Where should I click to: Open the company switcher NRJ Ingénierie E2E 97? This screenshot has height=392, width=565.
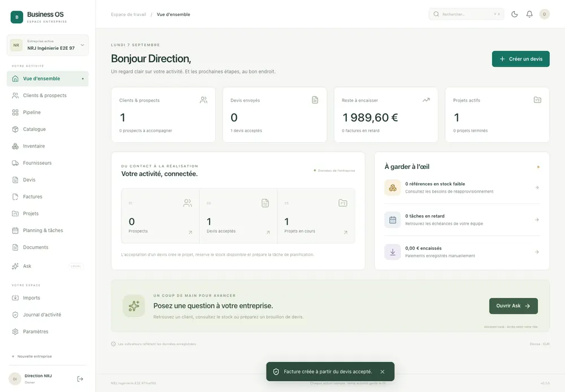[47, 45]
